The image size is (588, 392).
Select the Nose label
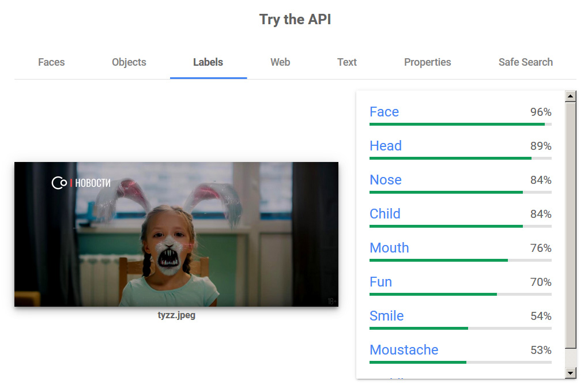point(386,180)
